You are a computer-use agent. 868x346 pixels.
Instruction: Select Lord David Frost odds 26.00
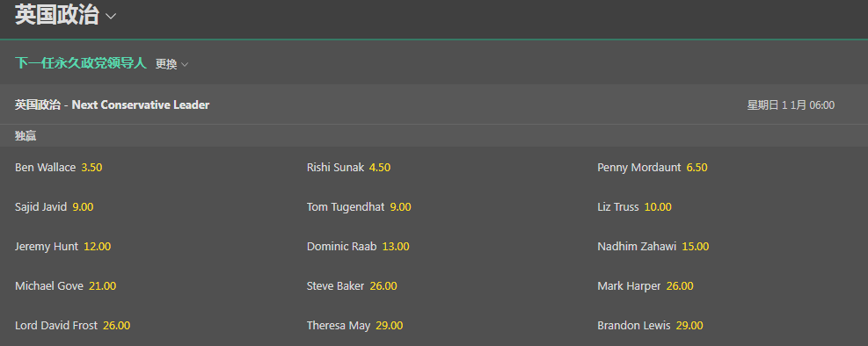(72, 326)
